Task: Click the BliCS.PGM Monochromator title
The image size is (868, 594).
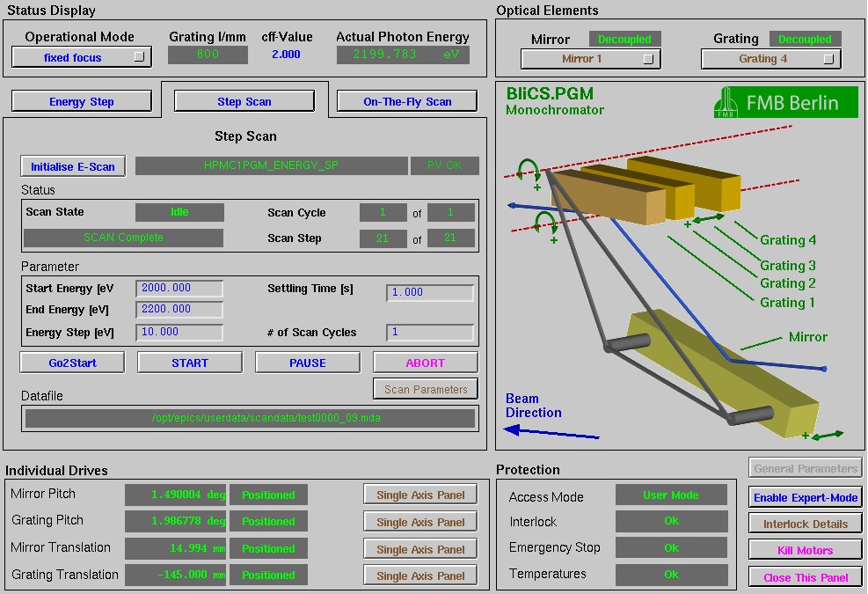Action: pyautogui.click(x=555, y=101)
